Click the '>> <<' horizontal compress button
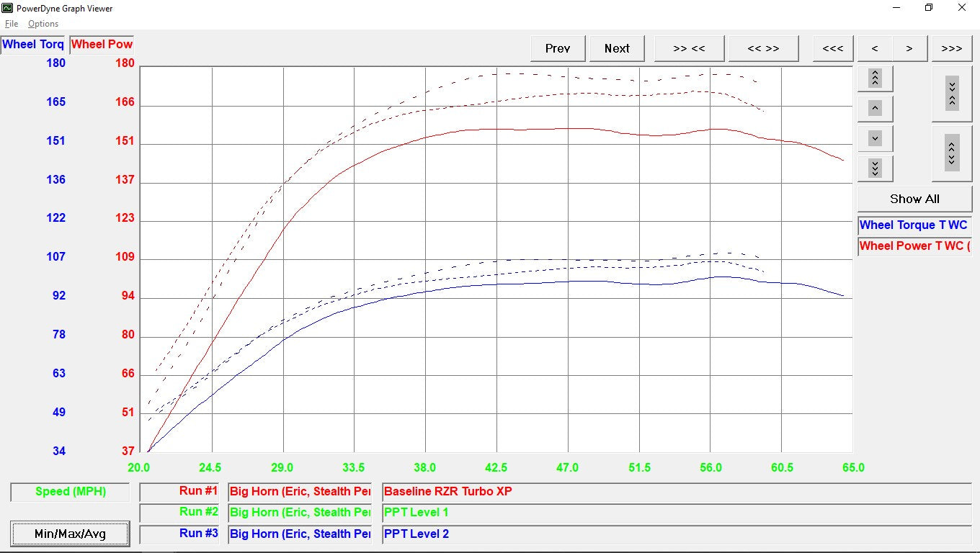Image resolution: width=980 pixels, height=553 pixels. [x=689, y=48]
